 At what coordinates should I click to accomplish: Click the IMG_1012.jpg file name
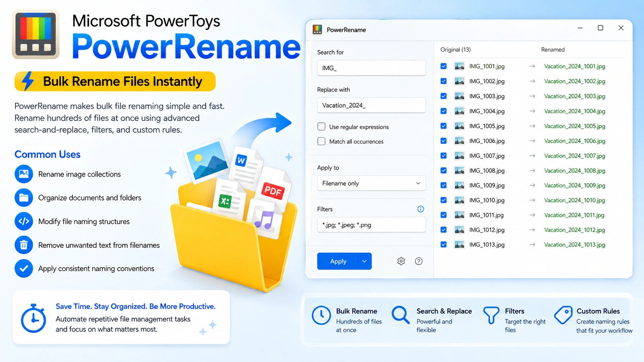pyautogui.click(x=487, y=230)
